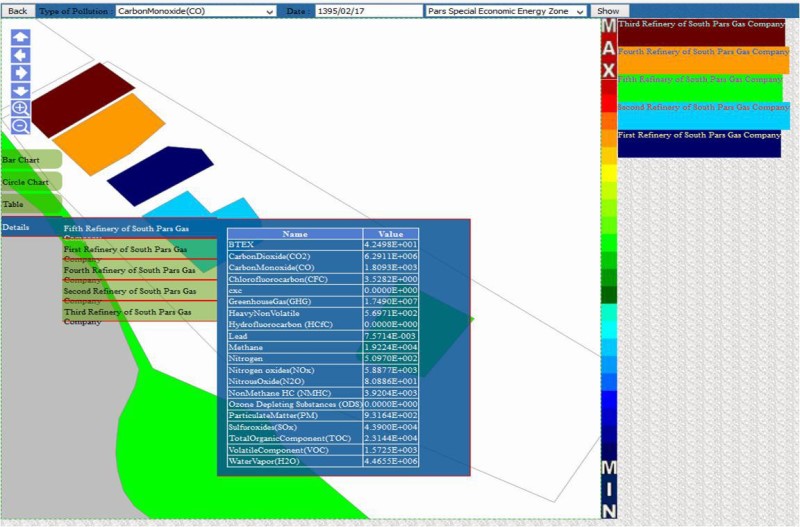Select Third Refinery dark red legend swatch

[701, 33]
